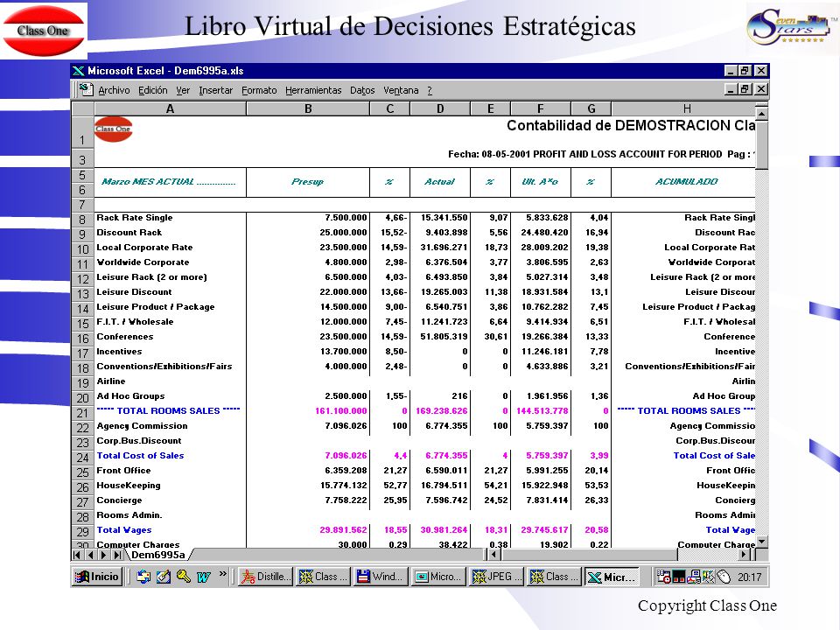Click the Show Desktop quick launch icon
Image resolution: width=840 pixels, height=630 pixels.
143,577
